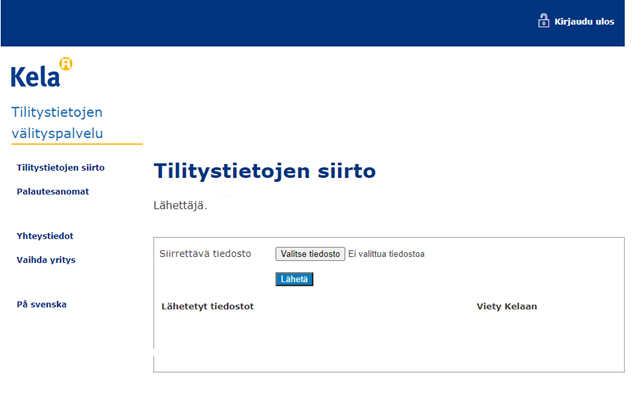
Task: Click the padlock icon beside Kirjaudu ulos
Action: [x=543, y=21]
